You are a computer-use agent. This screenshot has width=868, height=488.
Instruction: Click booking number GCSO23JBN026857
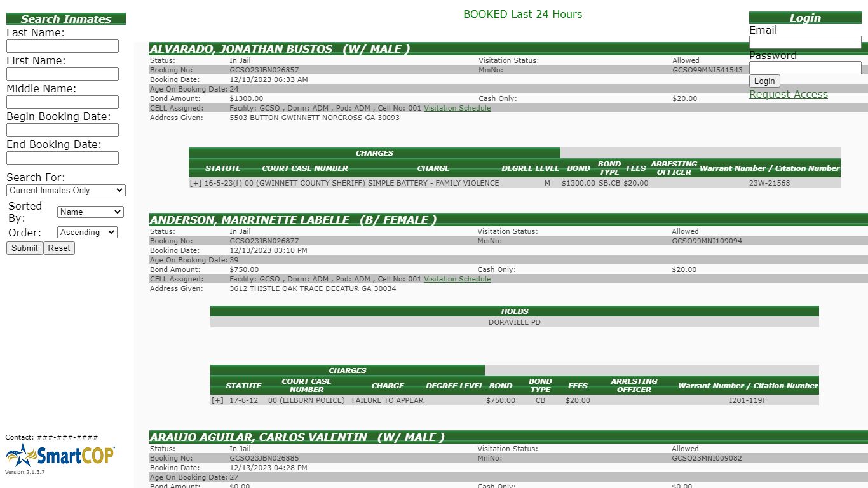tap(264, 70)
